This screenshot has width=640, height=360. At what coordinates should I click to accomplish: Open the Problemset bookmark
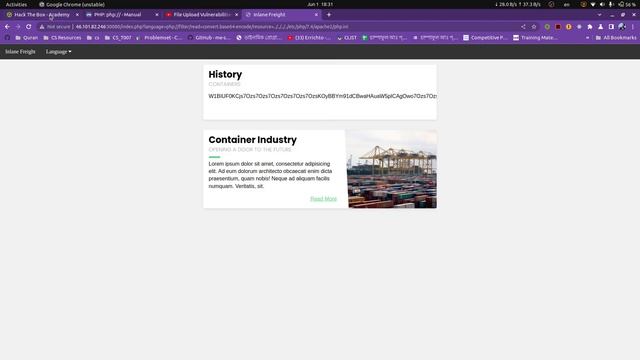point(159,38)
